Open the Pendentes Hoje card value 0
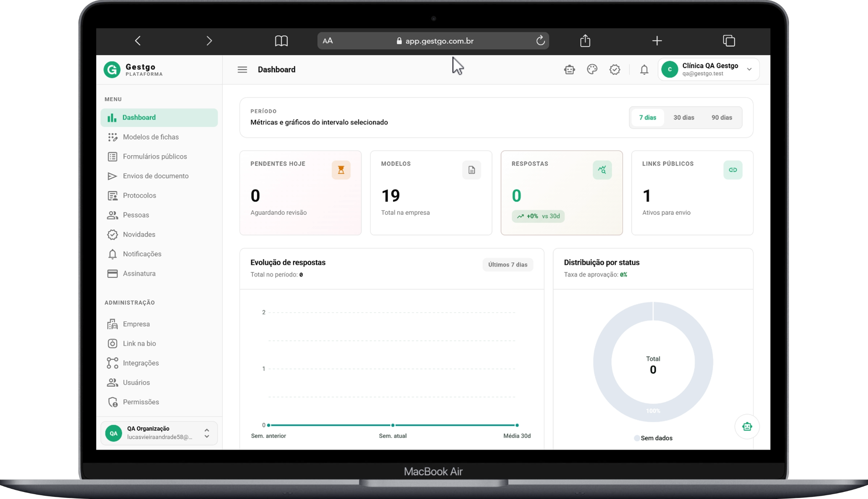This screenshot has width=868, height=499. 255,196
